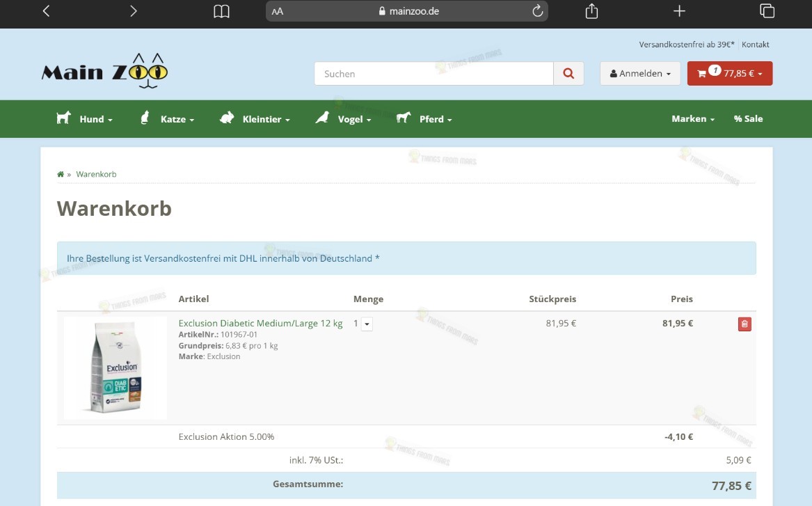Expand the Marken brands menu
The image size is (812, 506).
click(x=693, y=118)
